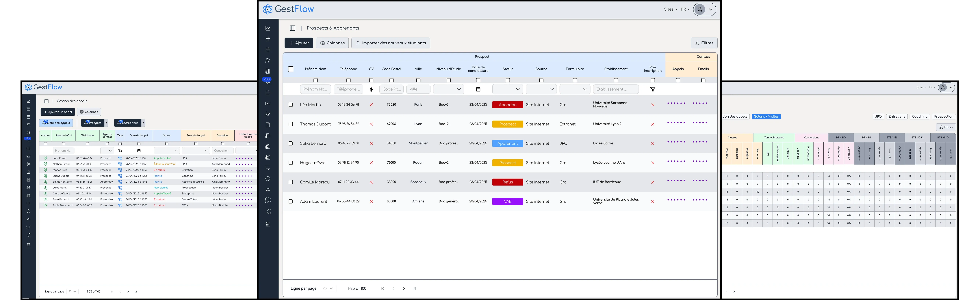The width and height of the screenshot is (980, 300).
Task: Open the Filtres button in the center window
Action: (704, 43)
